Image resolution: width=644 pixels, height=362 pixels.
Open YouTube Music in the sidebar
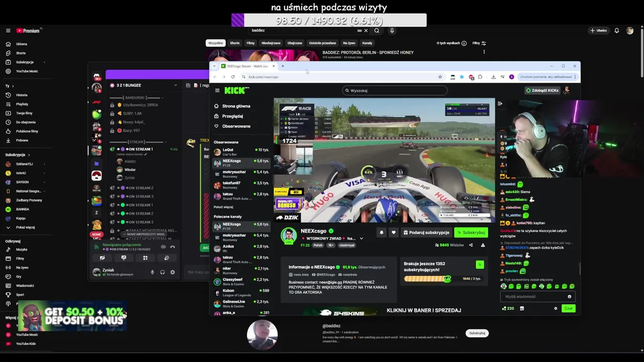27,71
